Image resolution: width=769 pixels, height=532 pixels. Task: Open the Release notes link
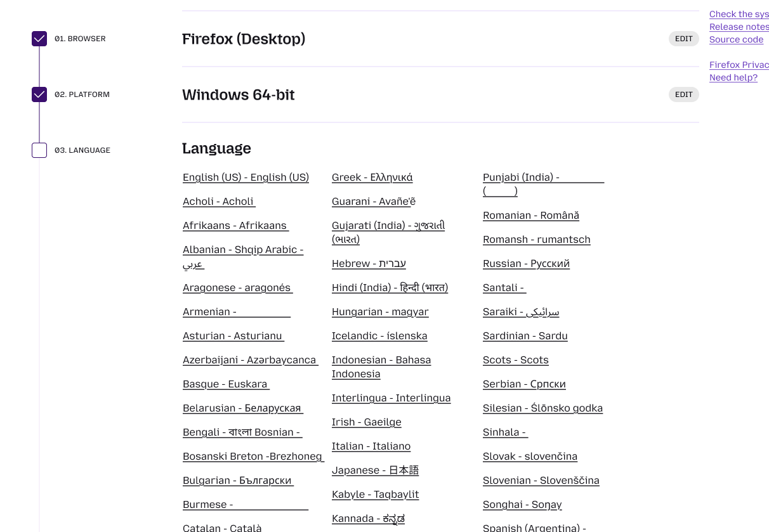point(738,27)
